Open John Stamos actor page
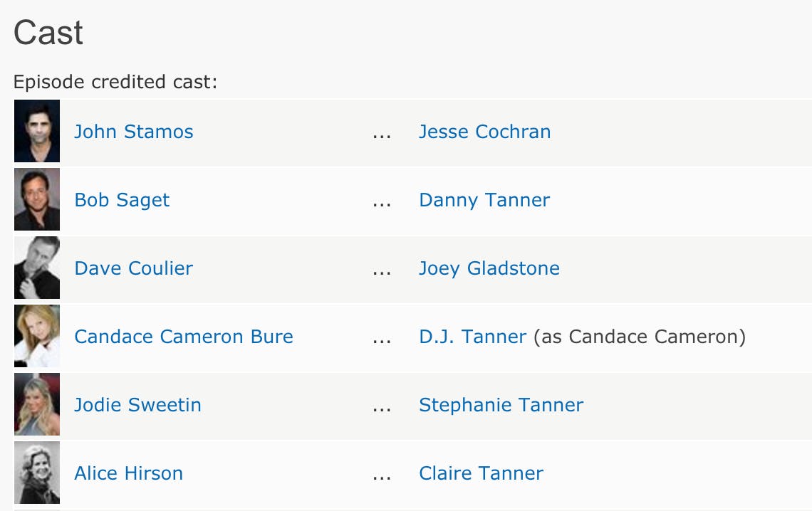The height and width of the screenshot is (511, 812). (134, 132)
